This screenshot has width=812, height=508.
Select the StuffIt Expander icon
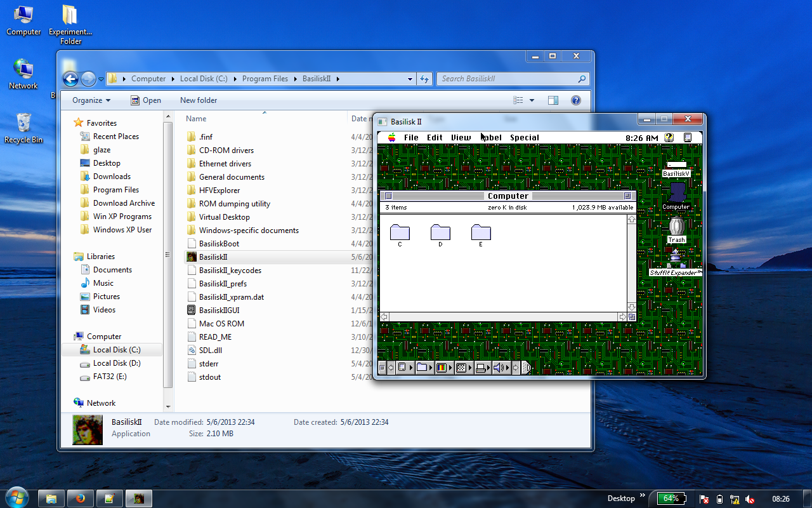click(x=676, y=263)
